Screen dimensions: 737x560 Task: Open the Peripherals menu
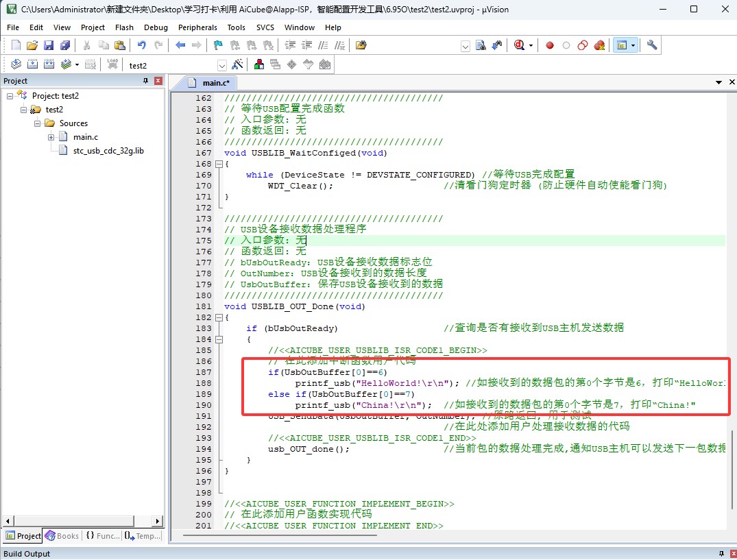tap(197, 27)
